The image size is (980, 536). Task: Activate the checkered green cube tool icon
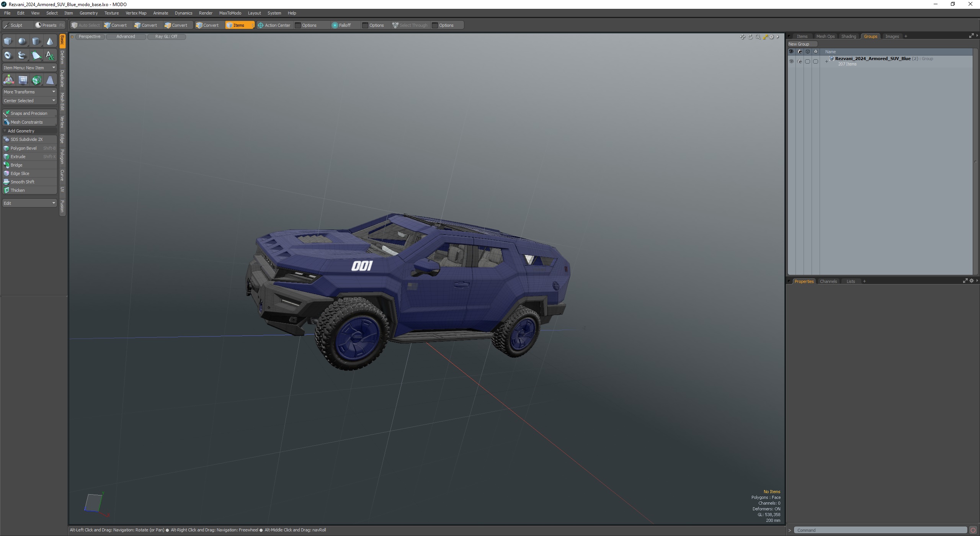(36, 80)
